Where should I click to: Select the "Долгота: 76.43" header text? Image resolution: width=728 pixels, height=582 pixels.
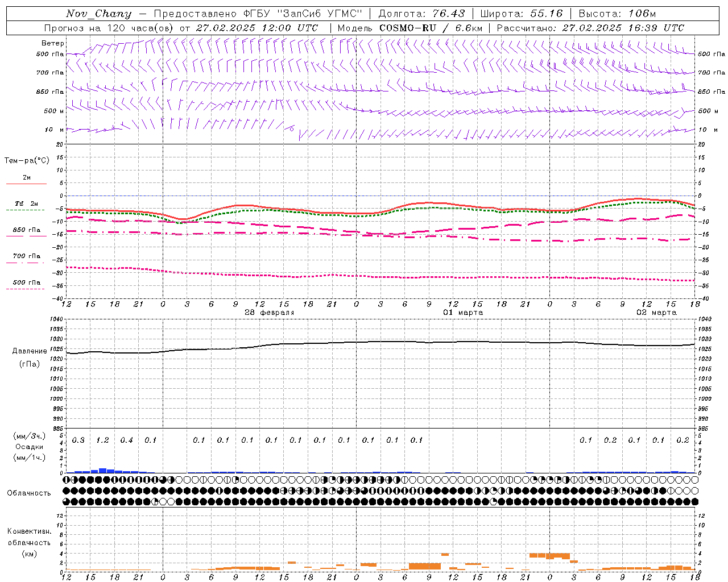pos(421,14)
